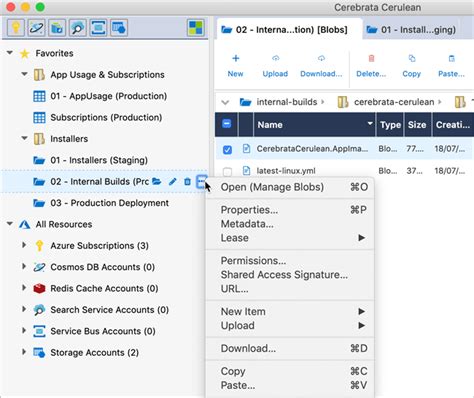
Task: Click the Favorites star icon
Action: click(25, 54)
